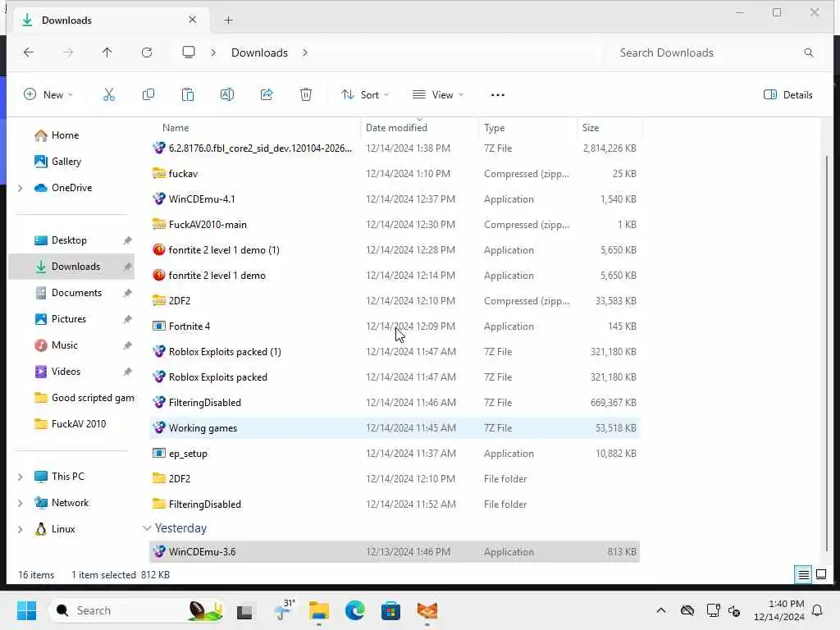
Task: Click the Share icon
Action: tap(267, 95)
